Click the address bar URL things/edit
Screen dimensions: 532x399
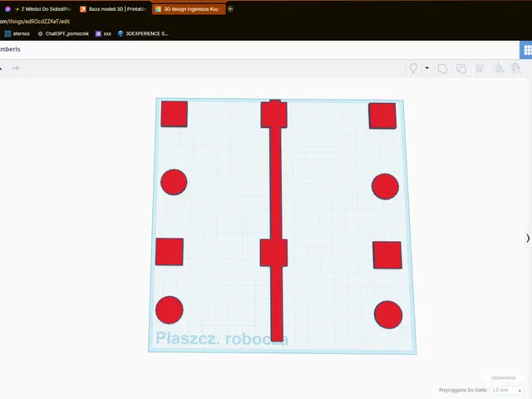pos(35,22)
